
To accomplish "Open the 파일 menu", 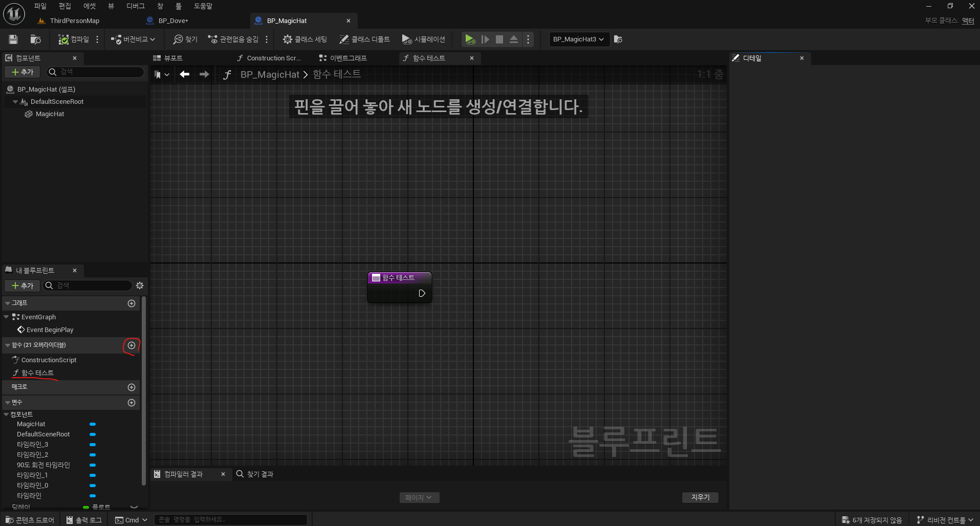I will click(40, 6).
